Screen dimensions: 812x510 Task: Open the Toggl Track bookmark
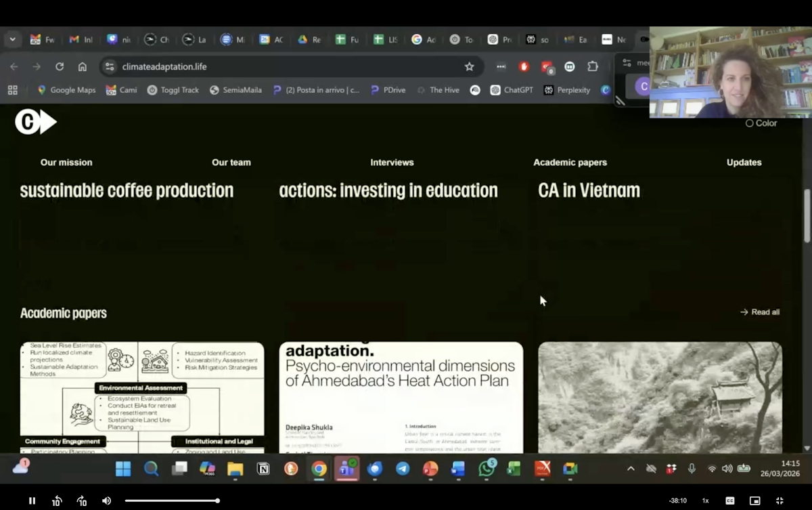173,89
